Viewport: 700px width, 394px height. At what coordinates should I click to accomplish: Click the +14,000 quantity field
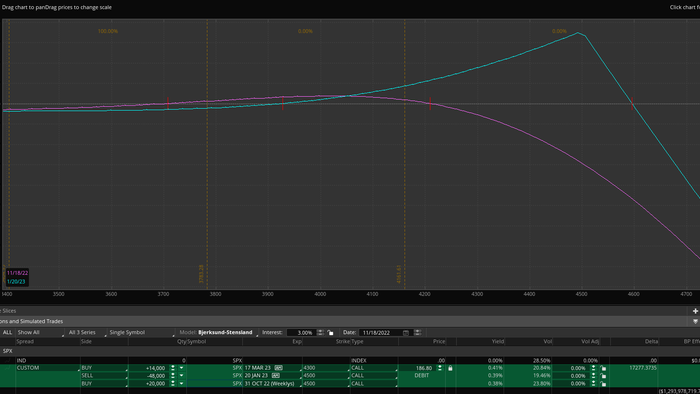point(149,368)
